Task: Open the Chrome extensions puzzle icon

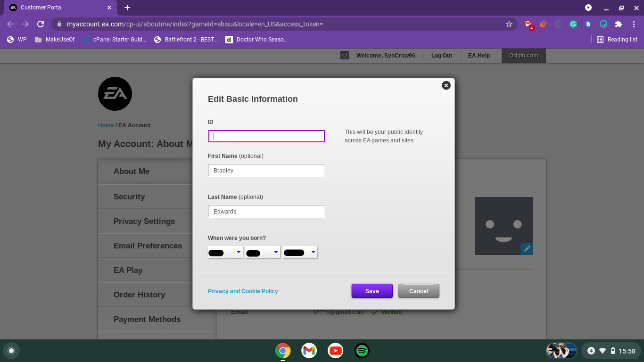Action: (x=619, y=24)
